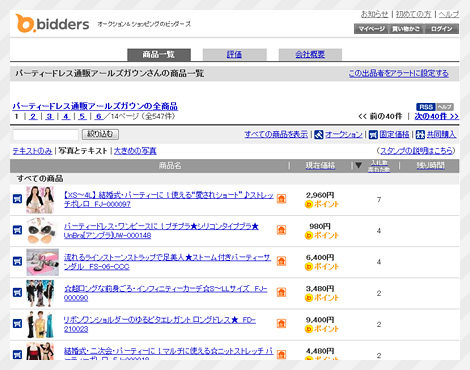Image resolution: width=470 pixels, height=370 pixels.
Task: Click orange store icon for sandal FS-06-CCC row
Action: 281,261
